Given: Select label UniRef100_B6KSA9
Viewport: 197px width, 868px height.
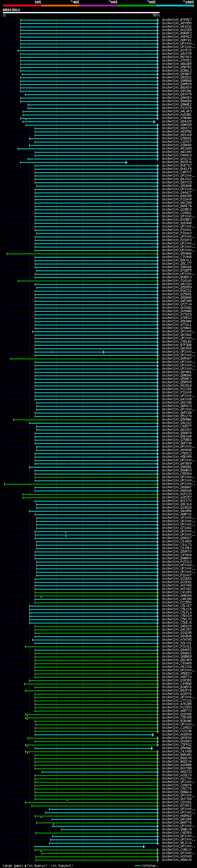Looking at the screenshot, I should 177,437.
